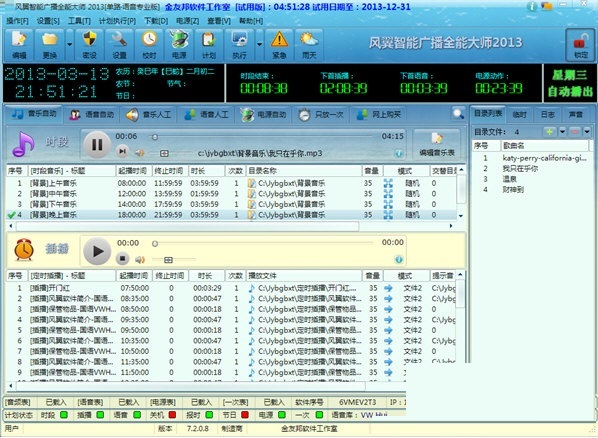Open dropdown next to green add button
This screenshot has height=438, width=598.
click(x=562, y=132)
